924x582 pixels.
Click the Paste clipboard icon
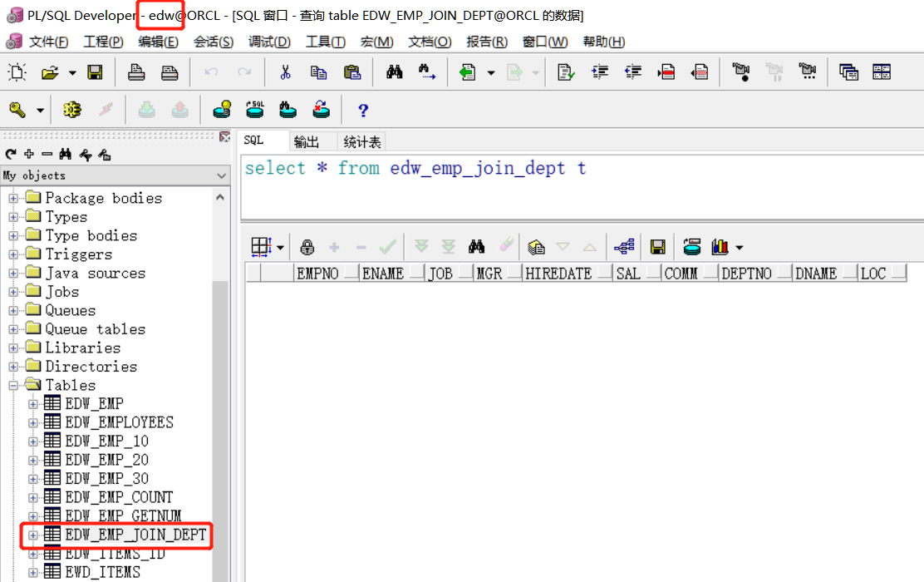(352, 72)
